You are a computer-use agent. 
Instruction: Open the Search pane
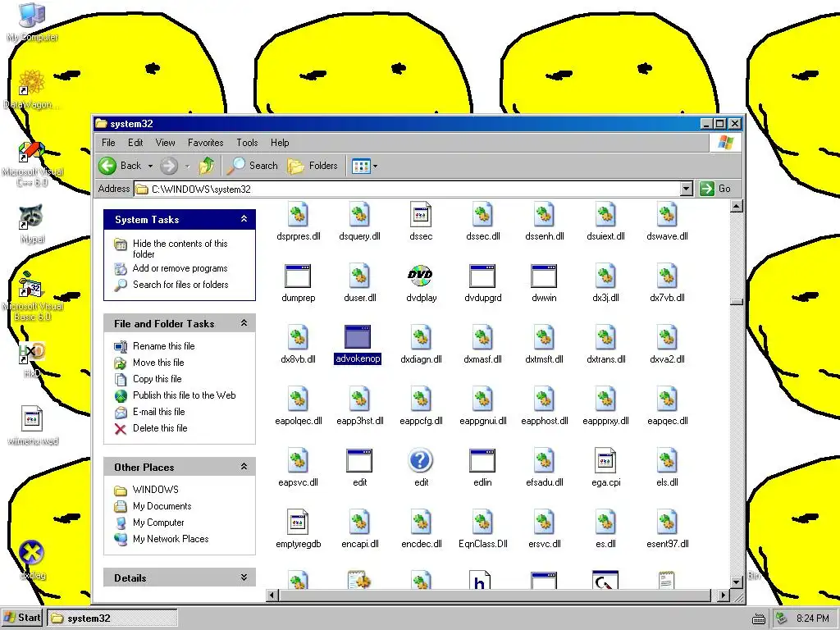[252, 166]
